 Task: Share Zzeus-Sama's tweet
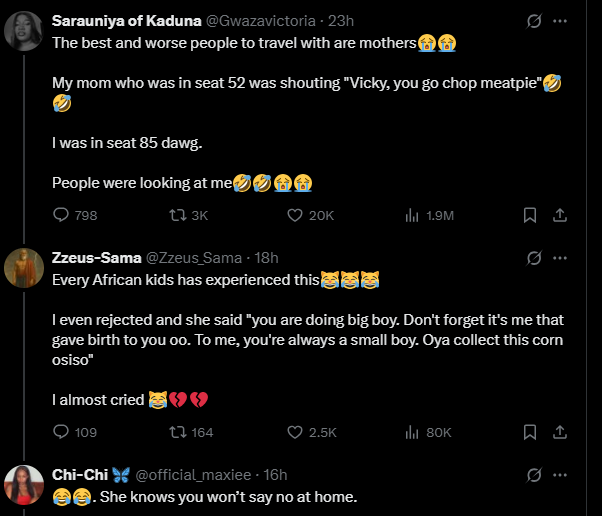point(560,432)
